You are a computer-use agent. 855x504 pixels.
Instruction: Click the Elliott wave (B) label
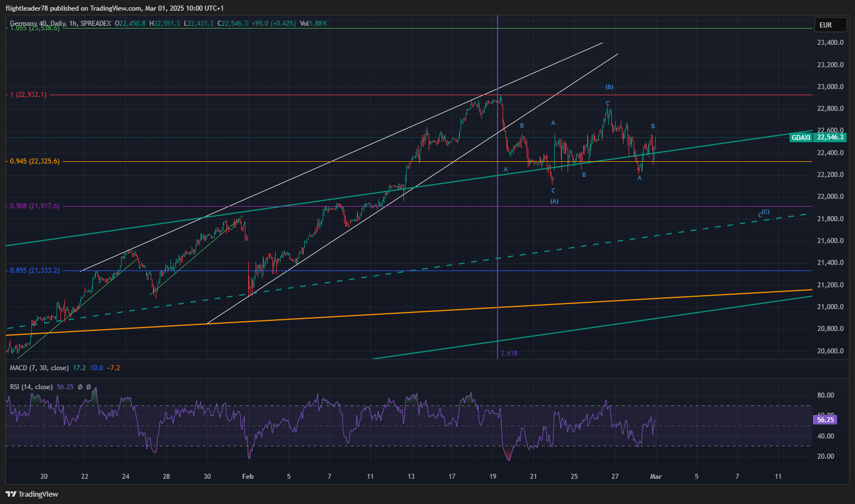(609, 87)
